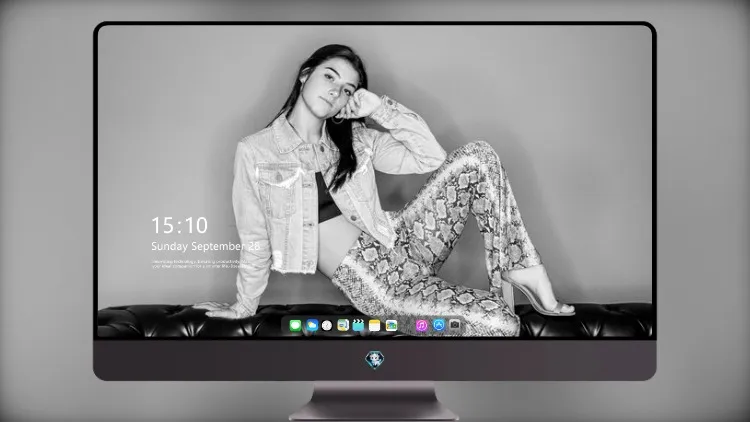The height and width of the screenshot is (422, 750).
Task: Launch the Weather app from the dock
Action: tap(312, 326)
